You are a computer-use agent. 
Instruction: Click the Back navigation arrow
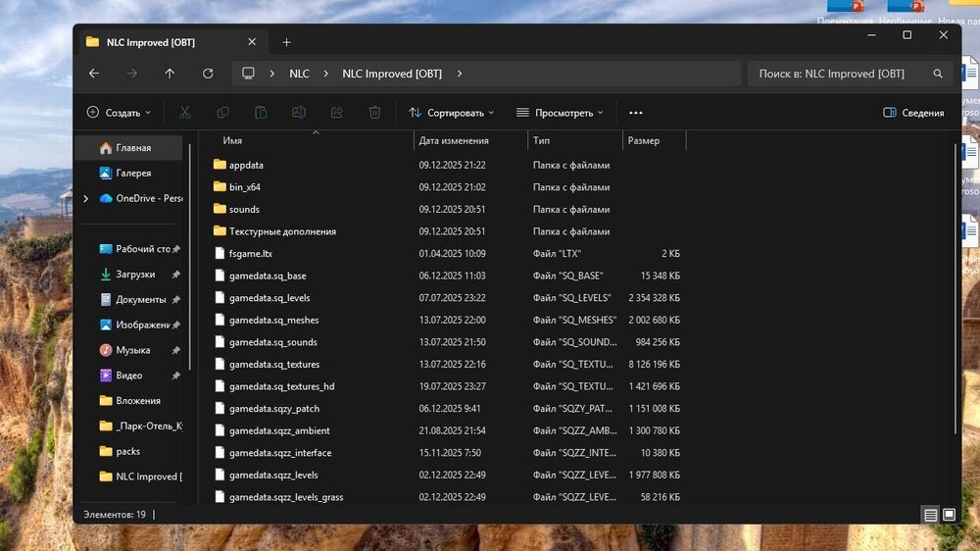(94, 74)
